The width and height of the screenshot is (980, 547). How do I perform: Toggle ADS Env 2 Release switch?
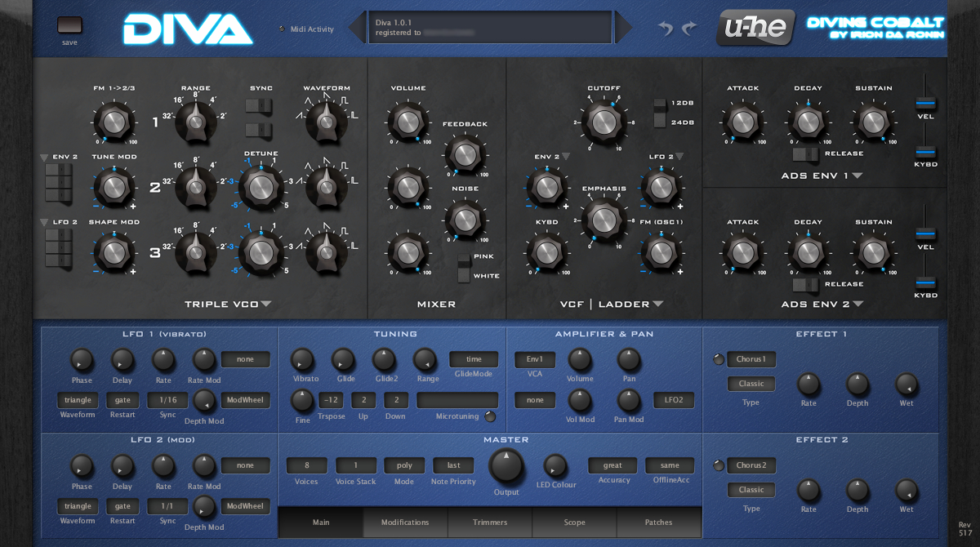click(x=805, y=284)
